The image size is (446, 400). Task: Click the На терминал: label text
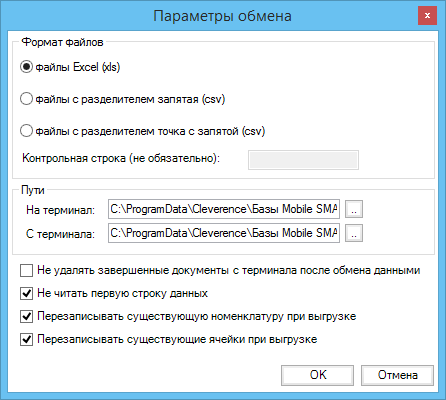pos(60,210)
